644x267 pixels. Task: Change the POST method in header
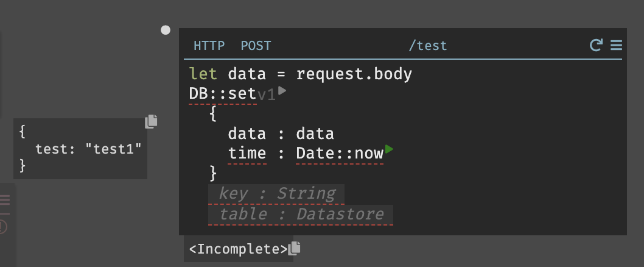pos(256,46)
